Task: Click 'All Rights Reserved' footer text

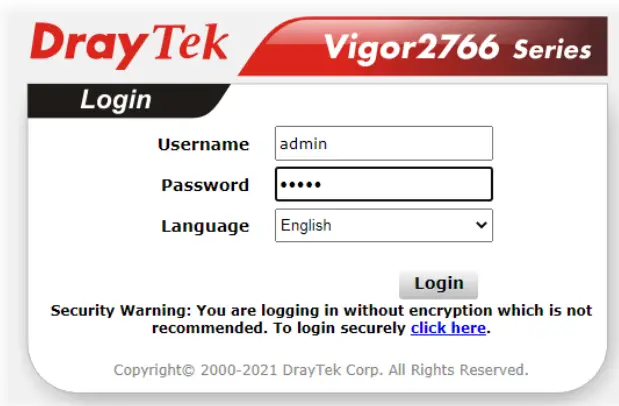Action: [x=458, y=370]
